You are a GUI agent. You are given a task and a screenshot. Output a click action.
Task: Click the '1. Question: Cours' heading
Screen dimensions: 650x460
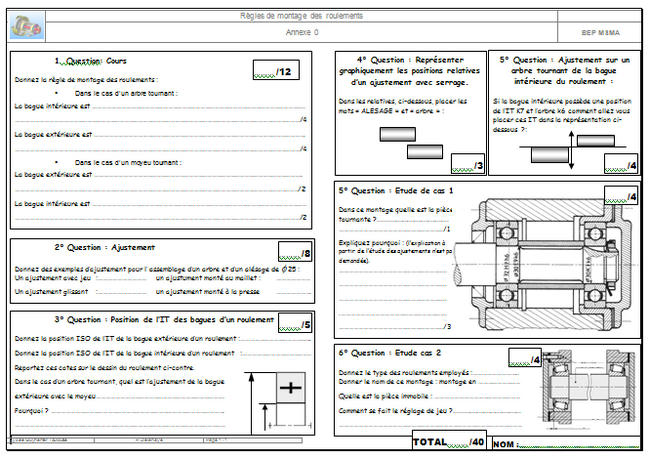pos(90,61)
